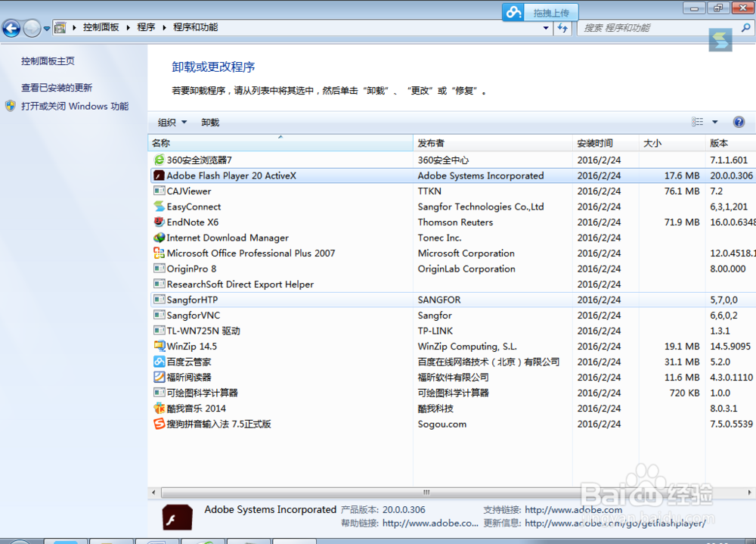Click the 拖拽上传 button
Image resolution: width=756 pixels, height=544 pixels.
pyautogui.click(x=551, y=13)
